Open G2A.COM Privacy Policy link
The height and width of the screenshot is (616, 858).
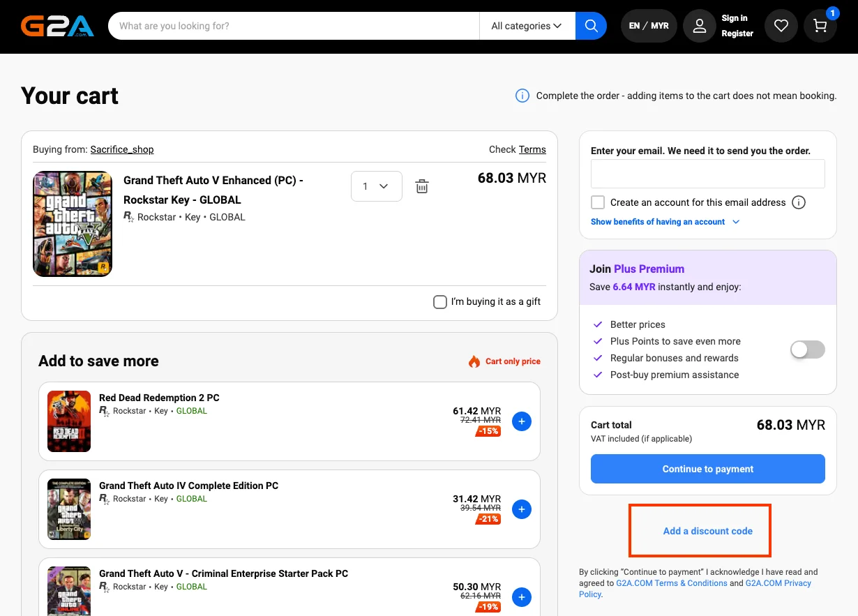pos(778,583)
